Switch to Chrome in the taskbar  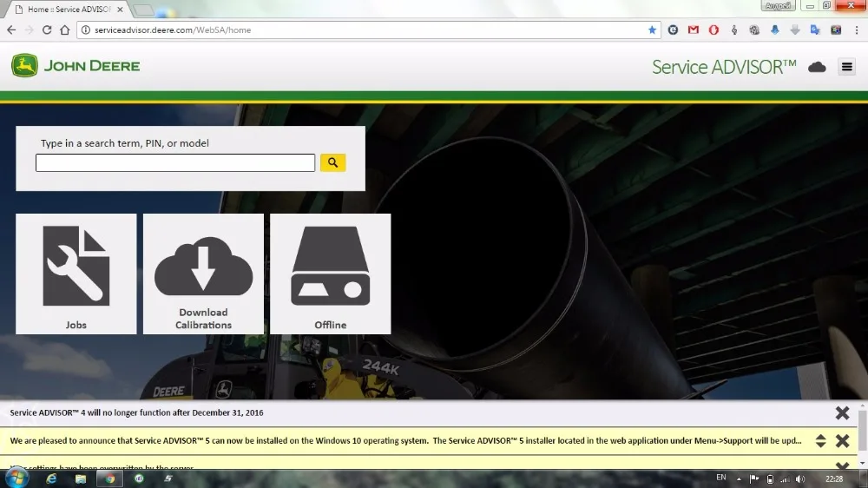tap(110, 478)
